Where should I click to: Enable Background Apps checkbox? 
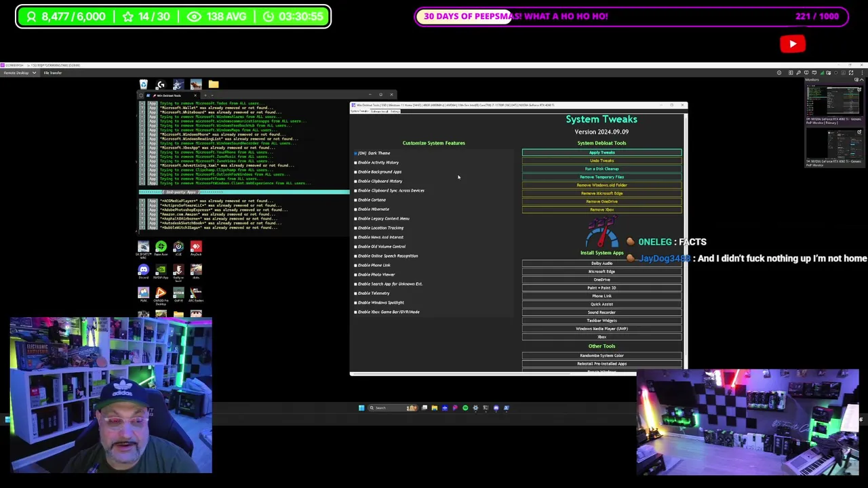(x=355, y=172)
